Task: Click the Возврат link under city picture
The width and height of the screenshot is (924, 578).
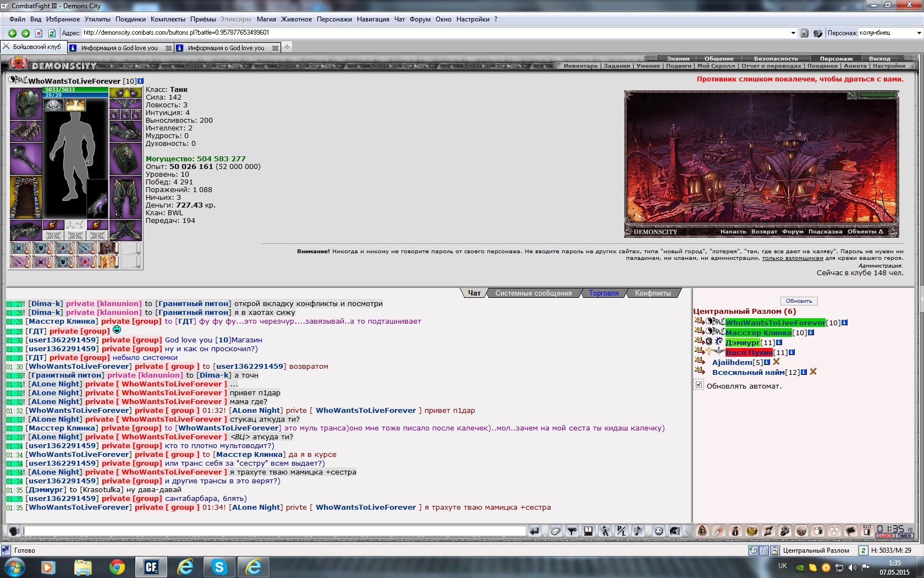Action: coord(764,232)
